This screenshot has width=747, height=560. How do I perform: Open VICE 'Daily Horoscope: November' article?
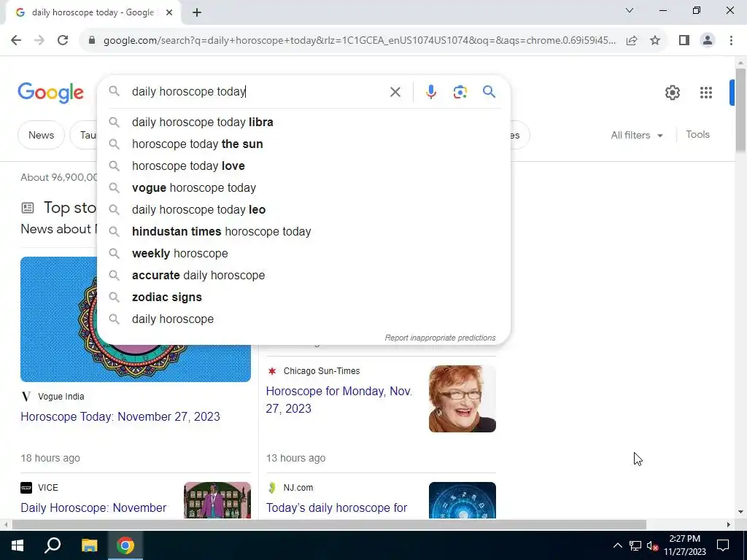(93, 508)
